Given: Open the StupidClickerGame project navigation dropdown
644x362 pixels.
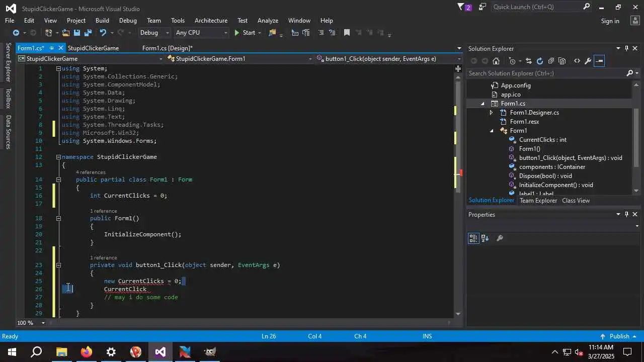Looking at the screenshot, I should [91, 59].
